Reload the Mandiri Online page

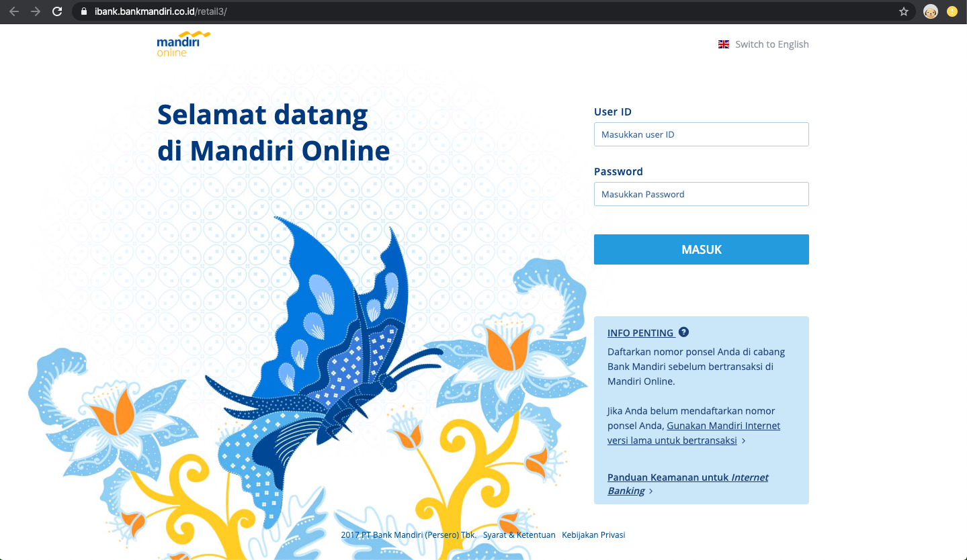(57, 11)
